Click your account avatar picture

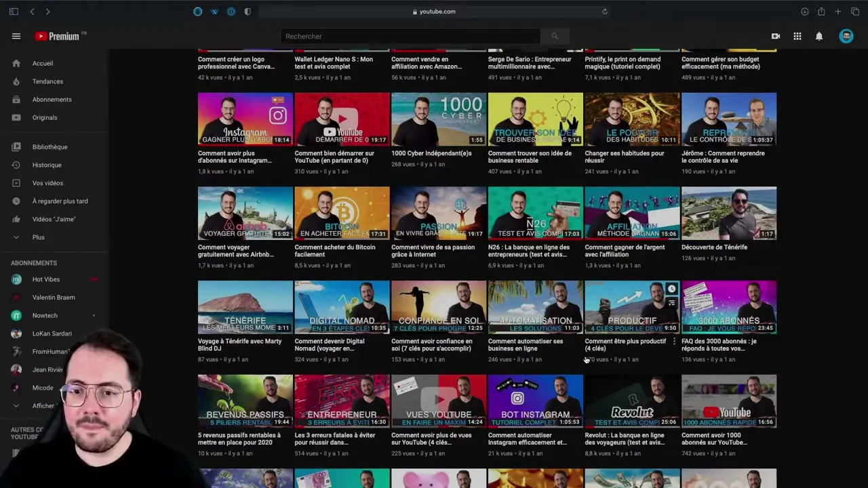tap(846, 36)
